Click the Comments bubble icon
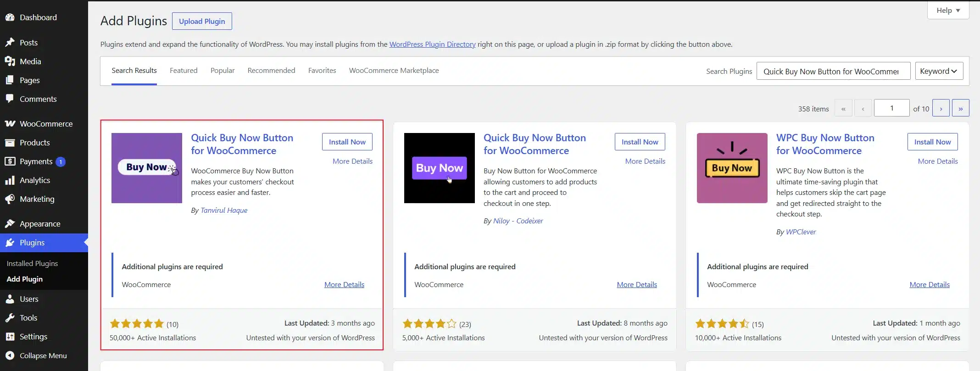This screenshot has height=371, width=980. pos(10,99)
